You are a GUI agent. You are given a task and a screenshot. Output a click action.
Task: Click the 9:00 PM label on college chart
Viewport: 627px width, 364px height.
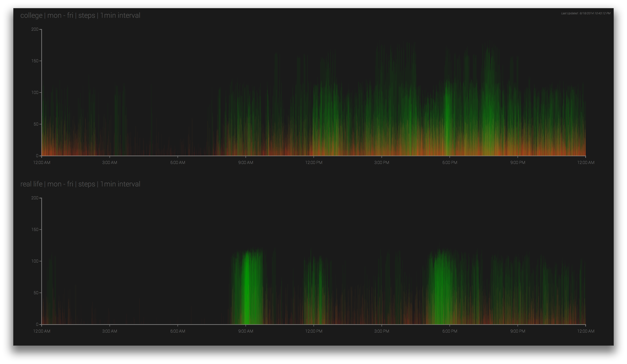[x=518, y=163]
